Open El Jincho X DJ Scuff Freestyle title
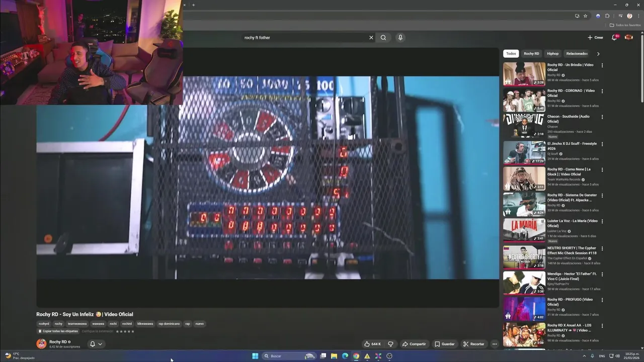644x362 pixels. coord(572,146)
